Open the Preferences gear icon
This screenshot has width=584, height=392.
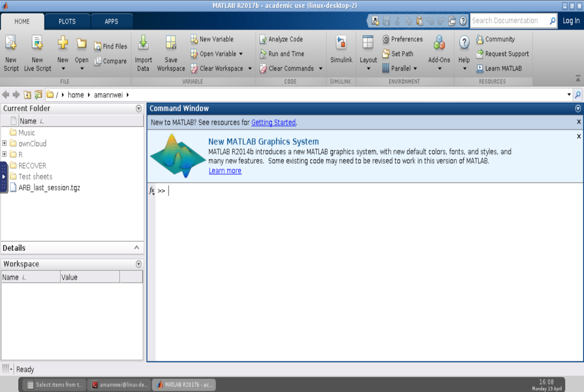point(386,39)
